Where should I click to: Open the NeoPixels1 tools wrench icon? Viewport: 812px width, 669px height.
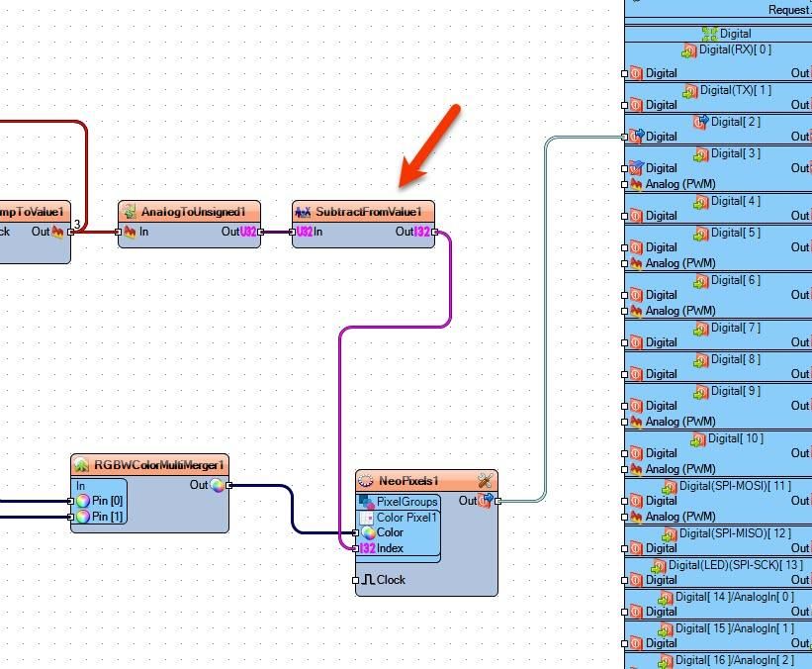[x=485, y=480]
